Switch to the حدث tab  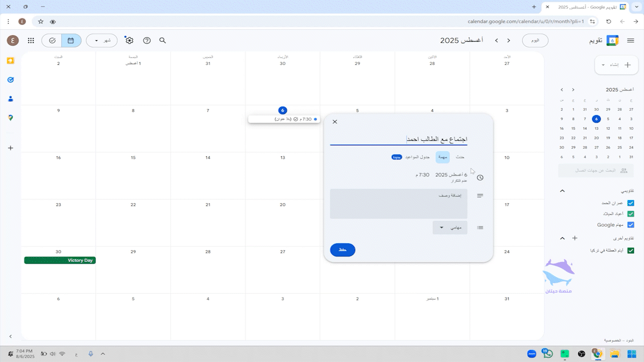460,157
